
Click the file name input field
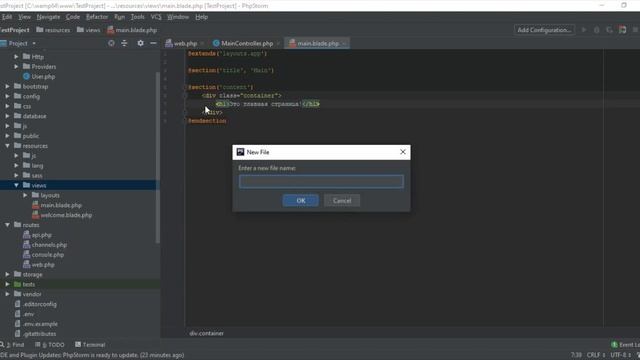tap(321, 181)
